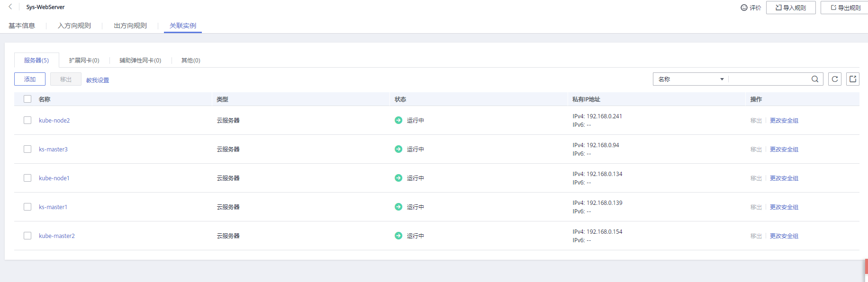Click running status icon for ks-master3
This screenshot has height=282, width=868.
tap(398, 149)
